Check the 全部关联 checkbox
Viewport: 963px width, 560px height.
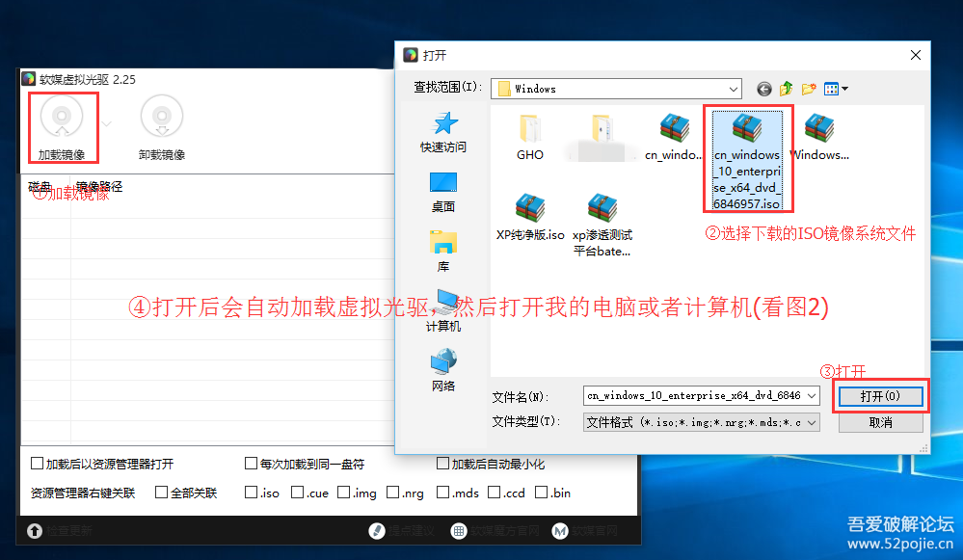pyautogui.click(x=162, y=493)
